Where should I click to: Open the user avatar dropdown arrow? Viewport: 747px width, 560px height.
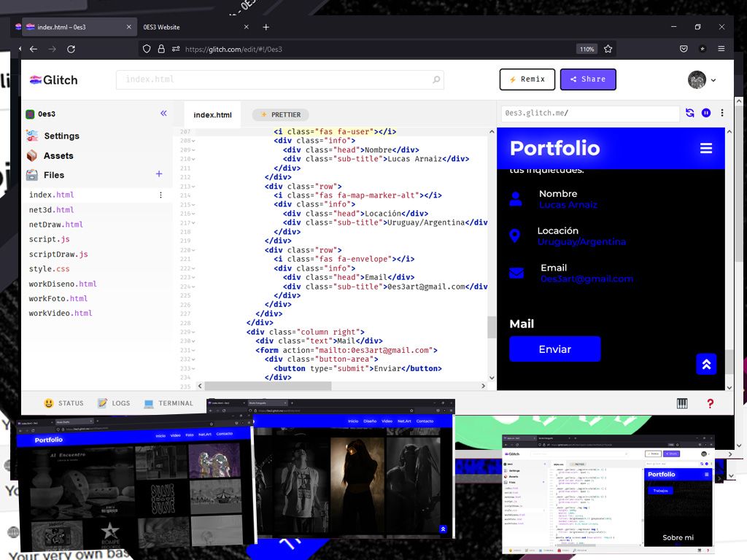[x=713, y=80]
